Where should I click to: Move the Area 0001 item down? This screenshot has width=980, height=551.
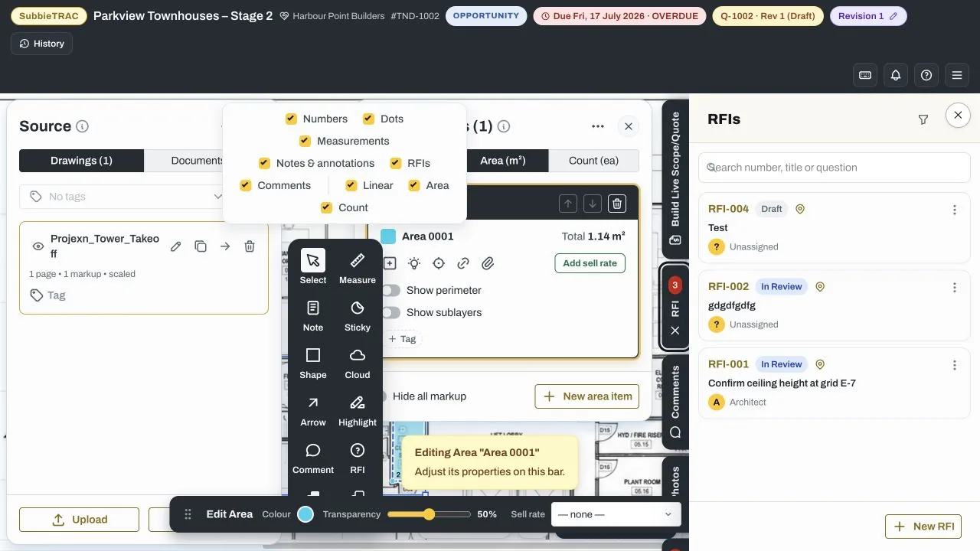[x=592, y=204]
